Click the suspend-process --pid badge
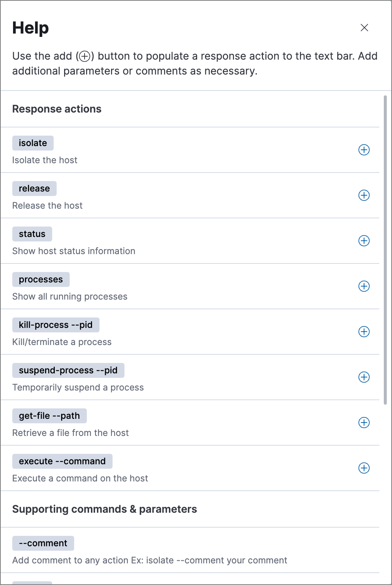This screenshot has height=585, width=392. coord(68,370)
